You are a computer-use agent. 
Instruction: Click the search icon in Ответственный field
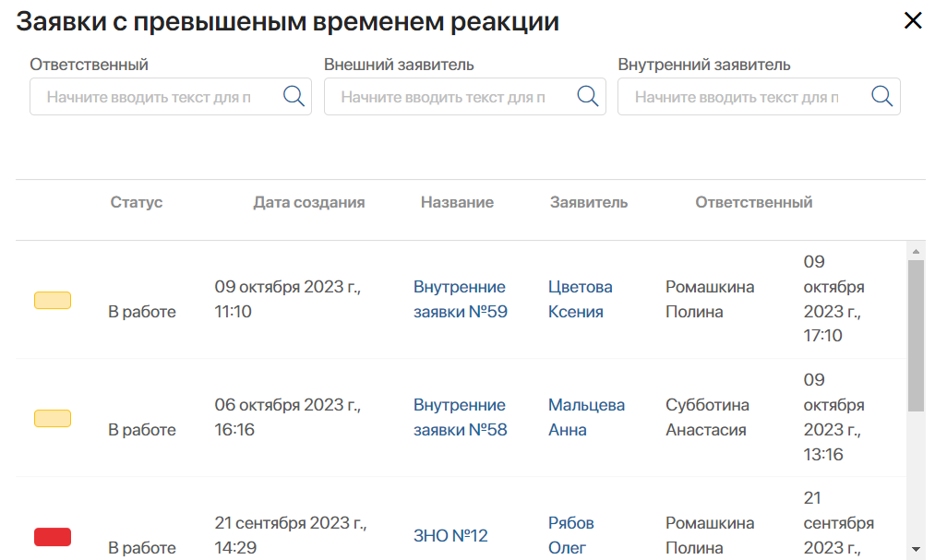(294, 96)
